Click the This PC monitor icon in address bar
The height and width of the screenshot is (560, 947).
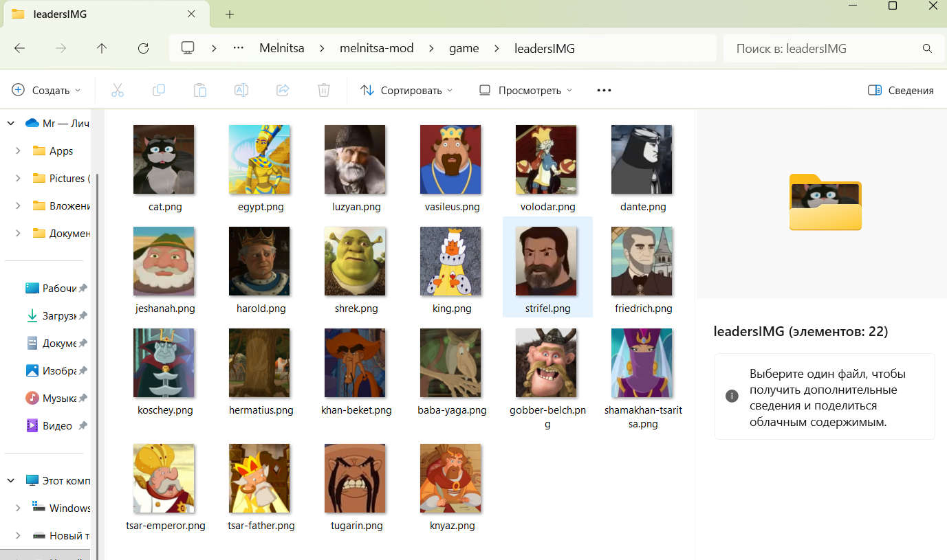point(188,48)
